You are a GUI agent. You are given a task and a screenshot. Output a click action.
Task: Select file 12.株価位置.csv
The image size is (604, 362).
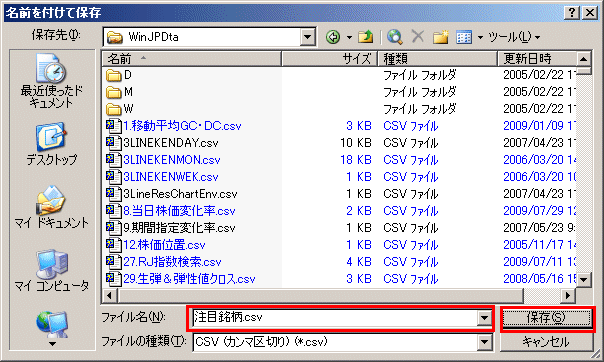(156, 244)
